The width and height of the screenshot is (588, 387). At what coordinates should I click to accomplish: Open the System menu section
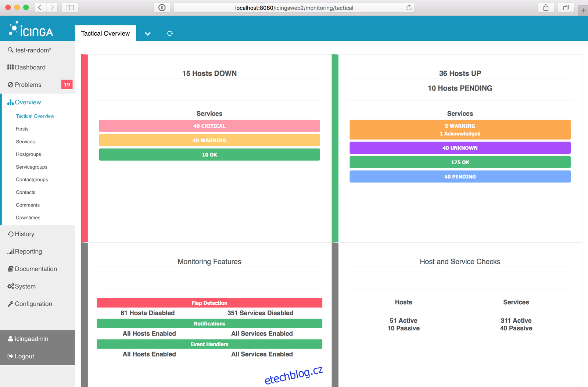(37, 286)
